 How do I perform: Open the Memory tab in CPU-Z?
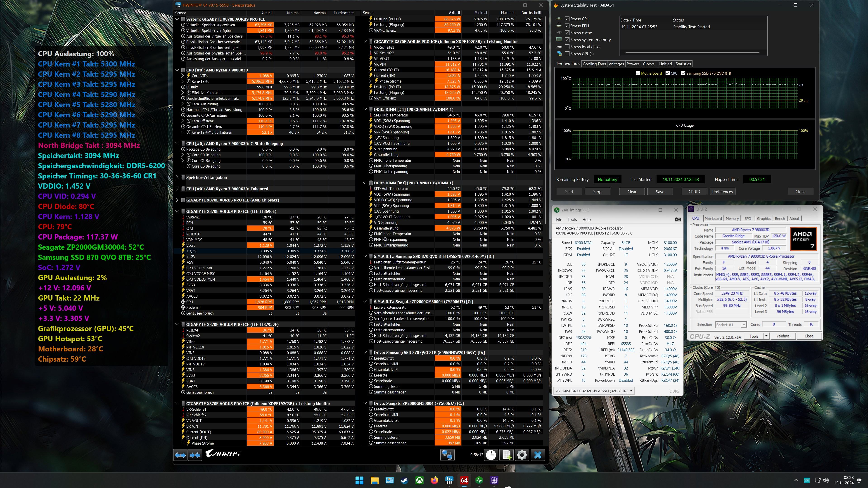732,218
